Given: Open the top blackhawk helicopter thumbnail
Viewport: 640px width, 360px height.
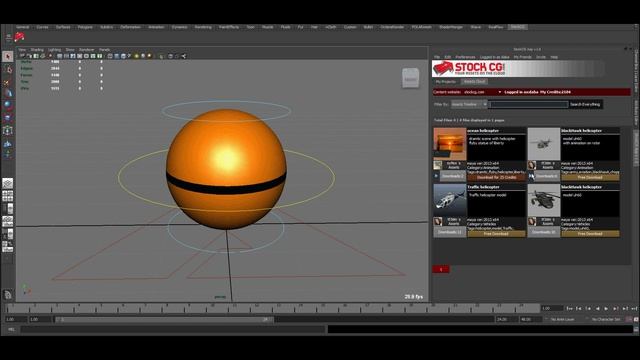Looking at the screenshot, I should click(544, 144).
